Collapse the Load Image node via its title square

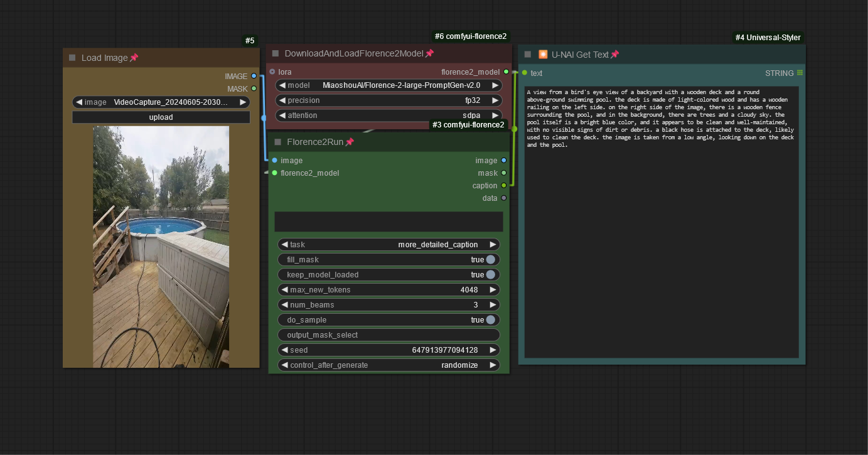tap(72, 58)
